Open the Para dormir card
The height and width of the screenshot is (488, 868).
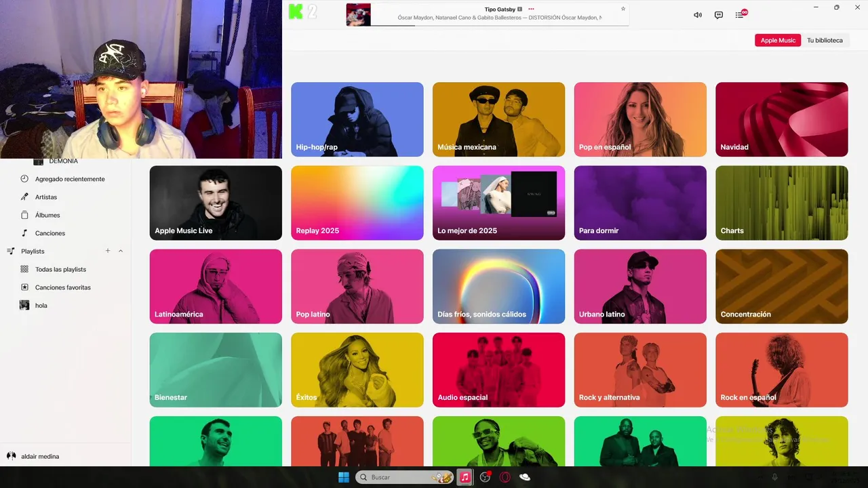coord(640,203)
